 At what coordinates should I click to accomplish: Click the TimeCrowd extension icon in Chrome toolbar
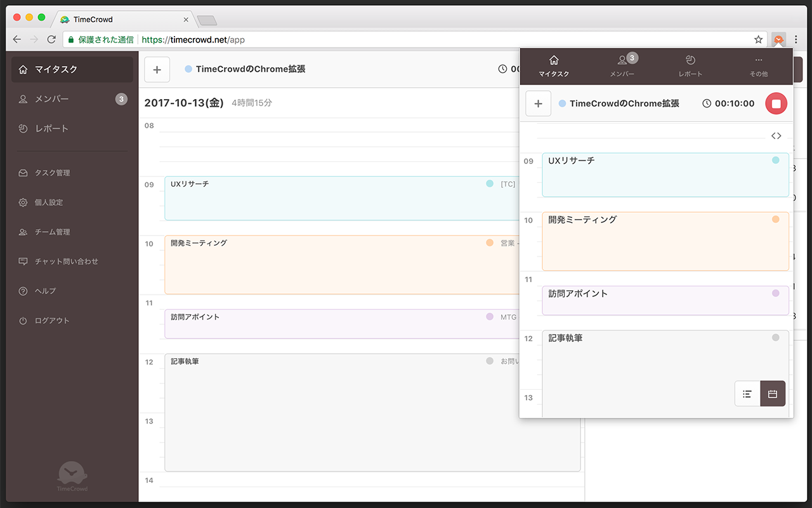pyautogui.click(x=778, y=39)
